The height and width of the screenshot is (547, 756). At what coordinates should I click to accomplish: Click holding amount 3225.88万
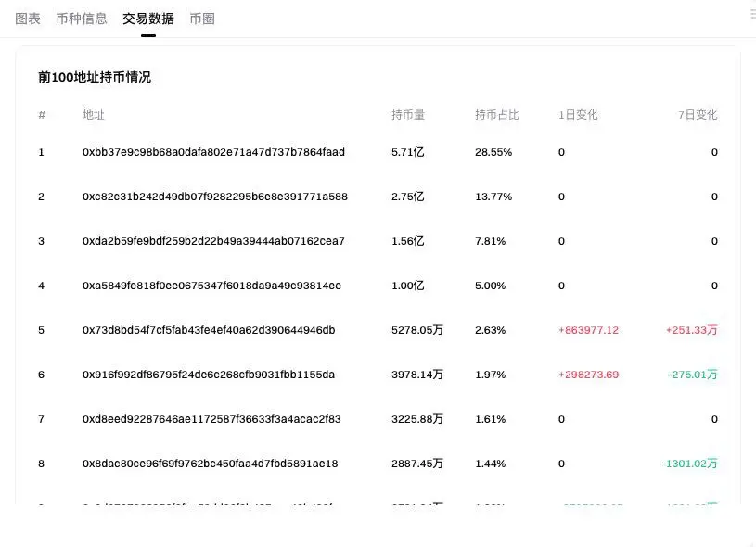417,419
